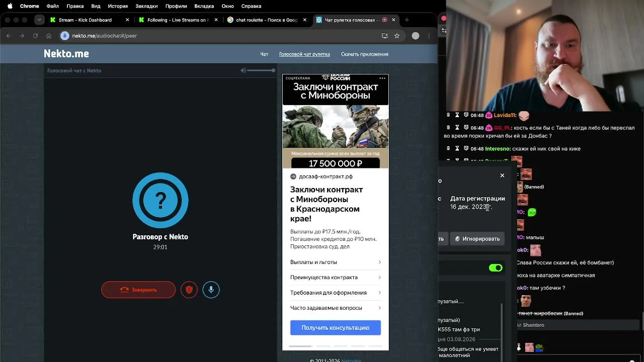Open the Правка menu
The height and width of the screenshot is (362, 644).
tap(75, 6)
